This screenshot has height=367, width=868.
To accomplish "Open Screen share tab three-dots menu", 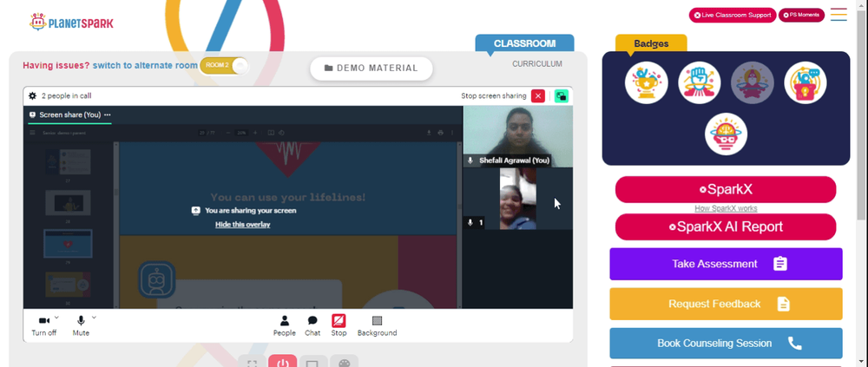I will pyautogui.click(x=108, y=115).
